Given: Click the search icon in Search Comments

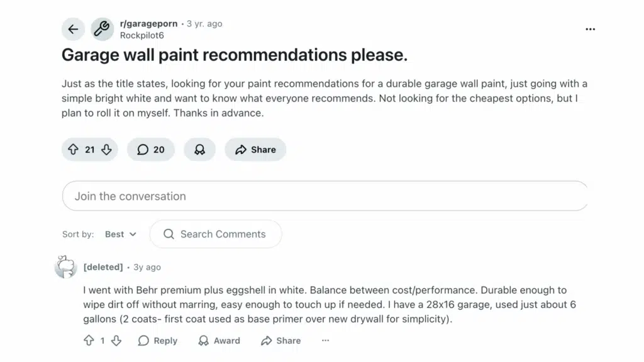Looking at the screenshot, I should point(168,234).
